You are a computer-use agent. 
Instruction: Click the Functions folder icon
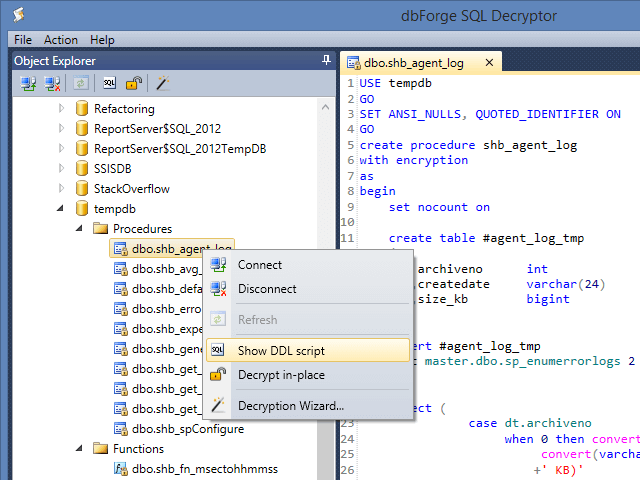[x=100, y=449]
